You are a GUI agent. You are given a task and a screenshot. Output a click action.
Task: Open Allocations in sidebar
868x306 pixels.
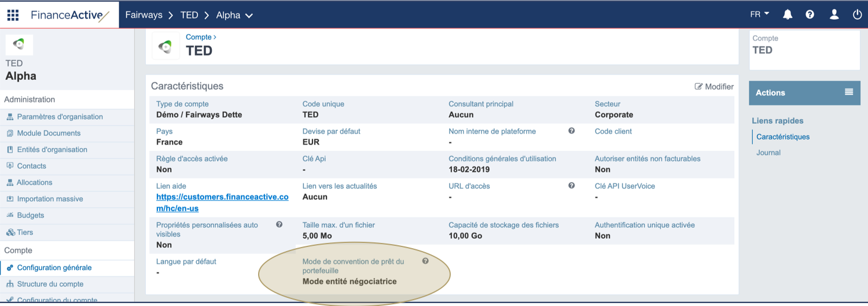(x=35, y=182)
